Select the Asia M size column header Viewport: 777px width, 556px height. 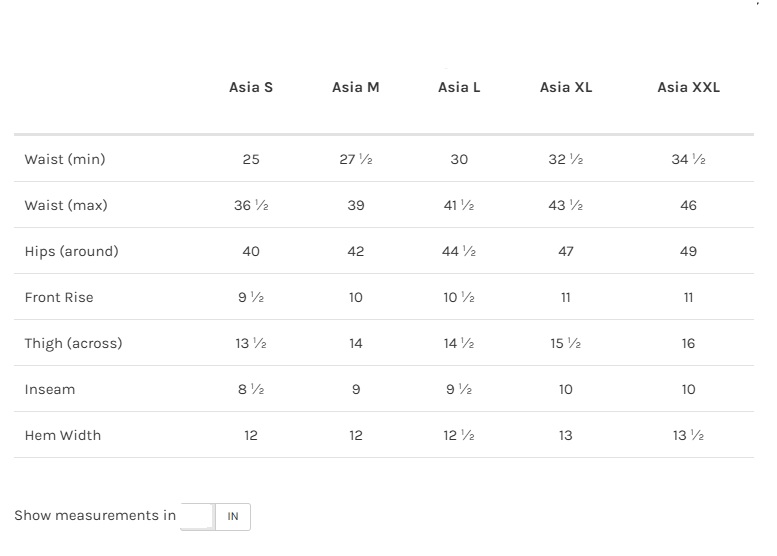(355, 87)
